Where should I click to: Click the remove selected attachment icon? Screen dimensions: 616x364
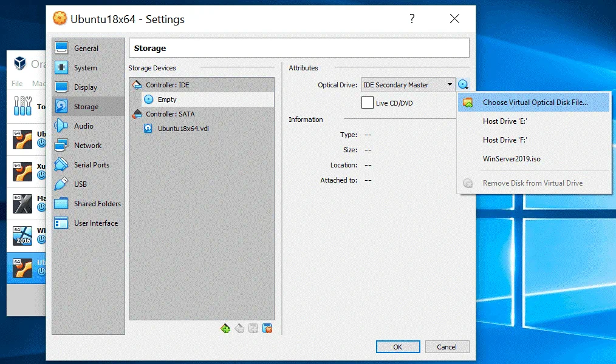click(x=267, y=329)
